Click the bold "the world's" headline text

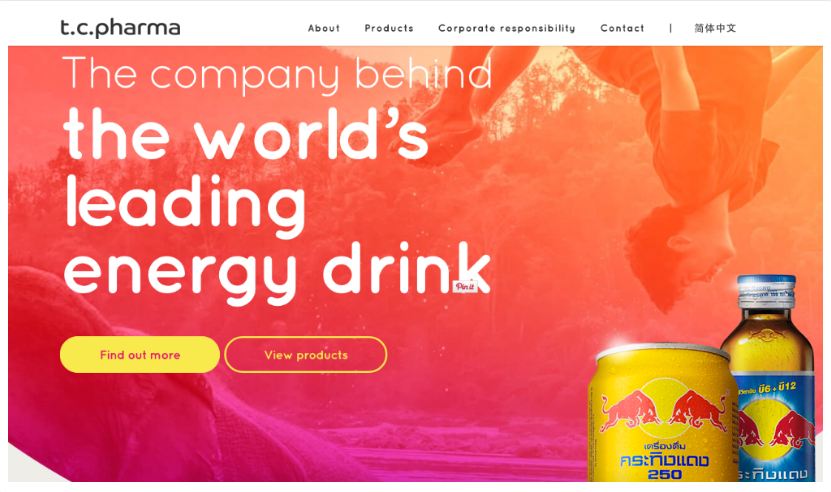point(245,134)
